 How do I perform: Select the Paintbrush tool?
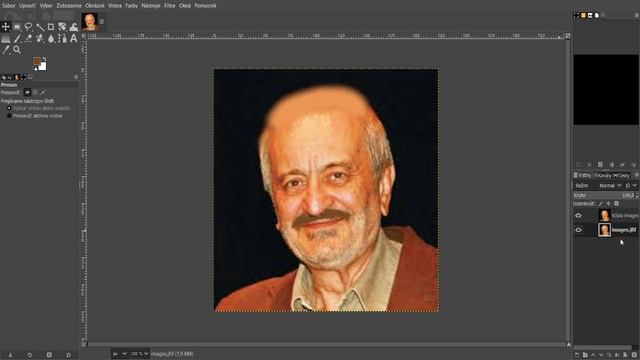pos(17,39)
